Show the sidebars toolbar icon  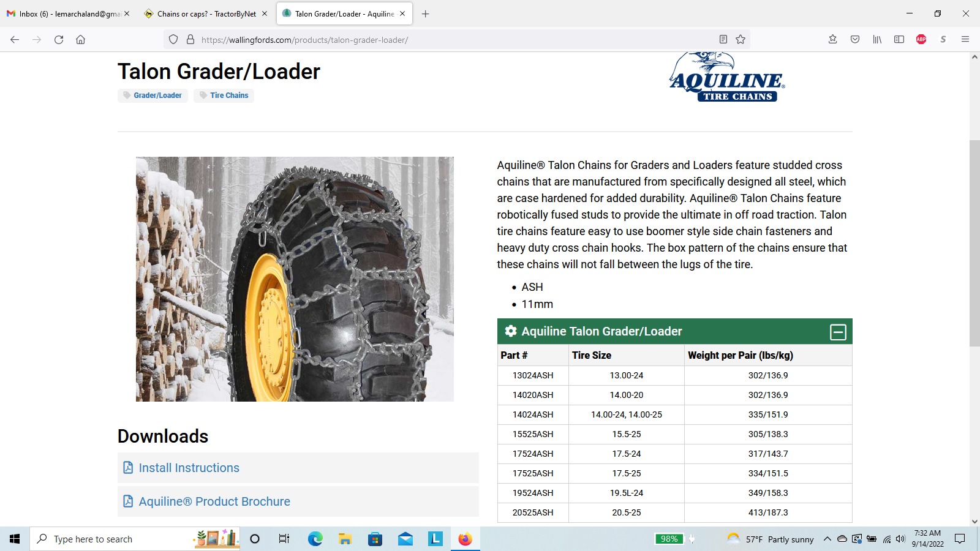899,40
